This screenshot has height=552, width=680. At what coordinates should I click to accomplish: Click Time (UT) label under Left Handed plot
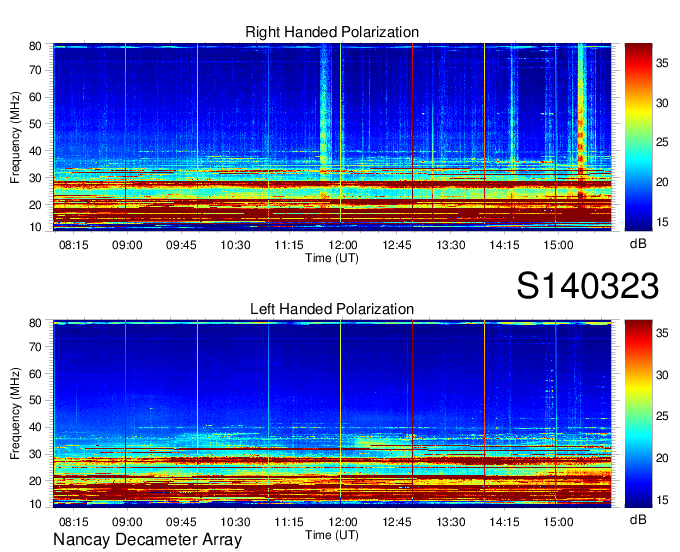tap(332, 535)
